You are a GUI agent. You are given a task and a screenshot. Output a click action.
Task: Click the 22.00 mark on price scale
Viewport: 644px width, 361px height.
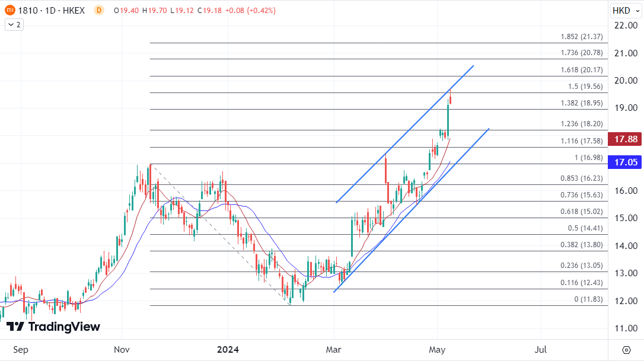tap(626, 25)
